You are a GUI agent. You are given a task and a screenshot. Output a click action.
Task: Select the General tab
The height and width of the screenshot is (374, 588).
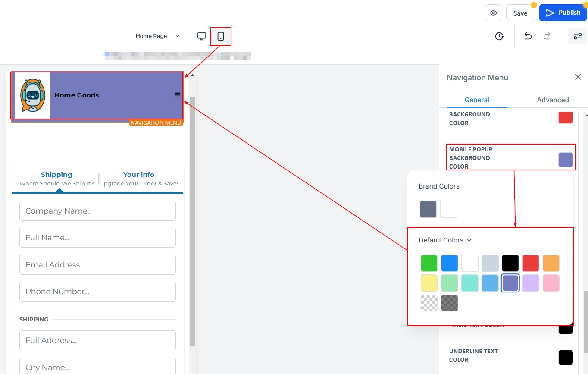pyautogui.click(x=476, y=100)
